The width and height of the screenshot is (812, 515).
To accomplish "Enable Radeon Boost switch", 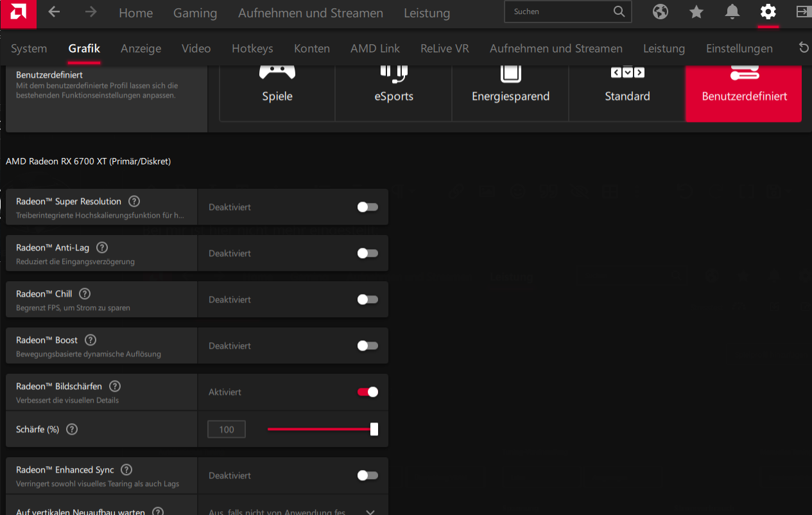I will point(368,345).
